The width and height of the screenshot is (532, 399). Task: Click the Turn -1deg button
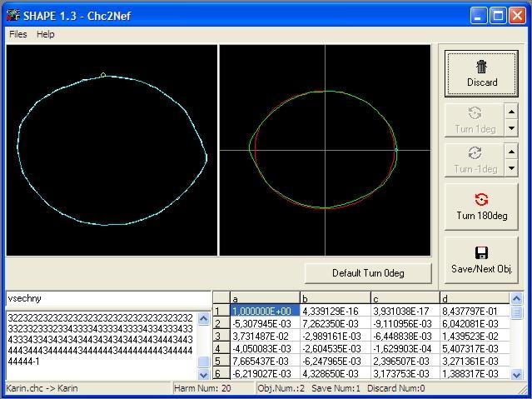(475, 160)
